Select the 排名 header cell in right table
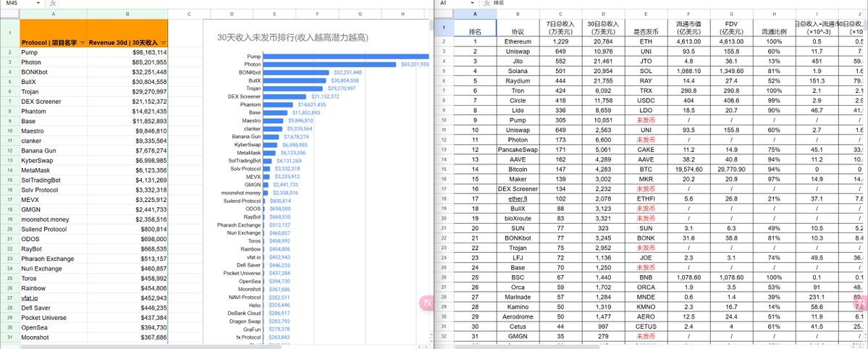This screenshot has width=868, height=349. click(x=475, y=28)
